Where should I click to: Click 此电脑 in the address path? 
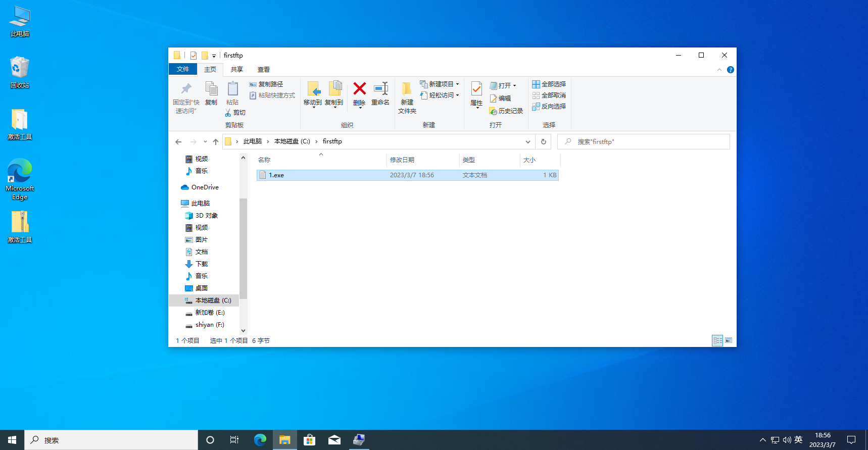point(253,141)
